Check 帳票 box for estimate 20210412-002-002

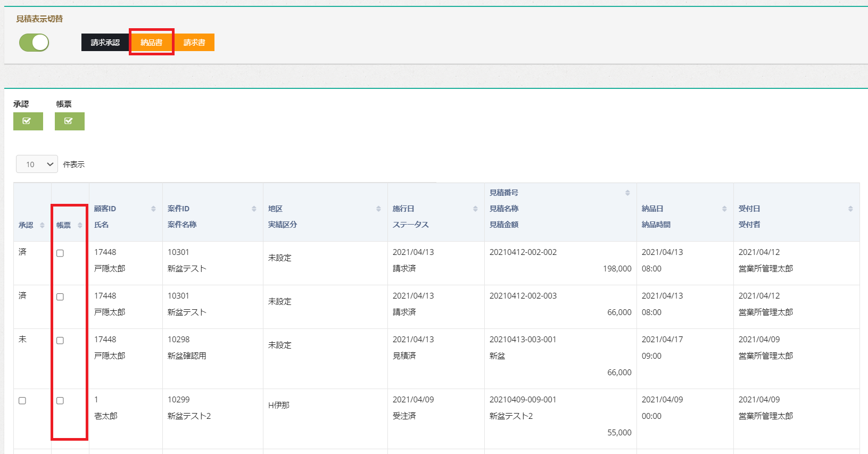[60, 253]
